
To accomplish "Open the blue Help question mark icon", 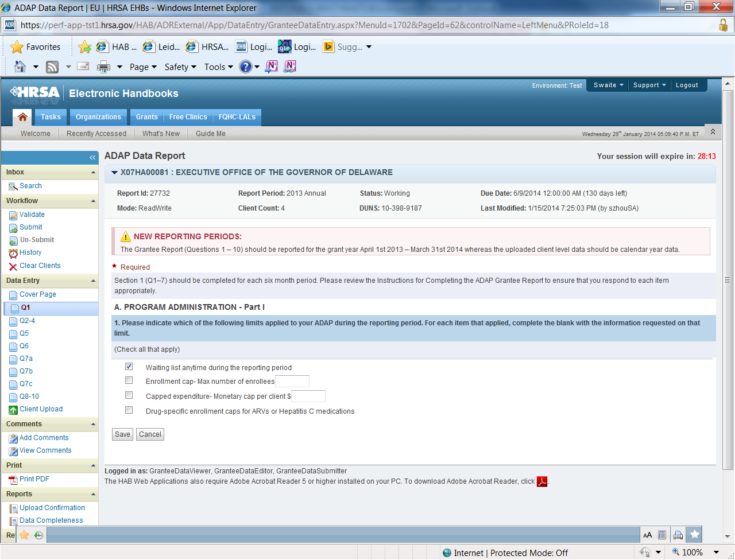I will 246,67.
